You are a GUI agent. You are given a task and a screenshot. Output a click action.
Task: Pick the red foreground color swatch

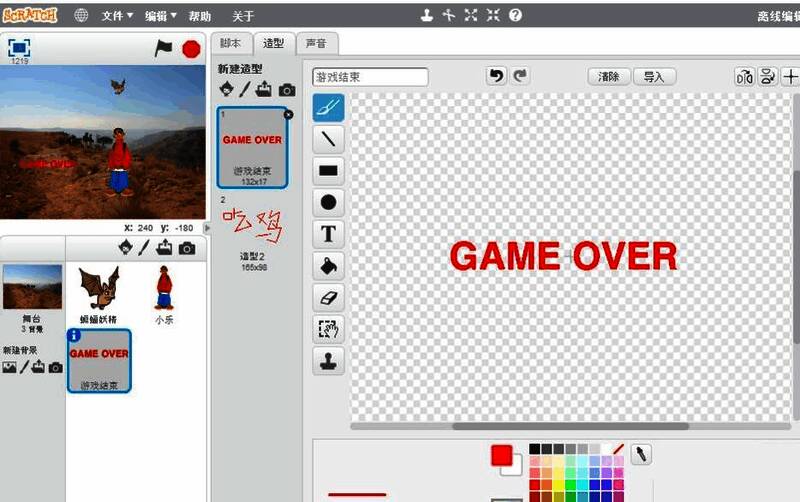[502, 456]
